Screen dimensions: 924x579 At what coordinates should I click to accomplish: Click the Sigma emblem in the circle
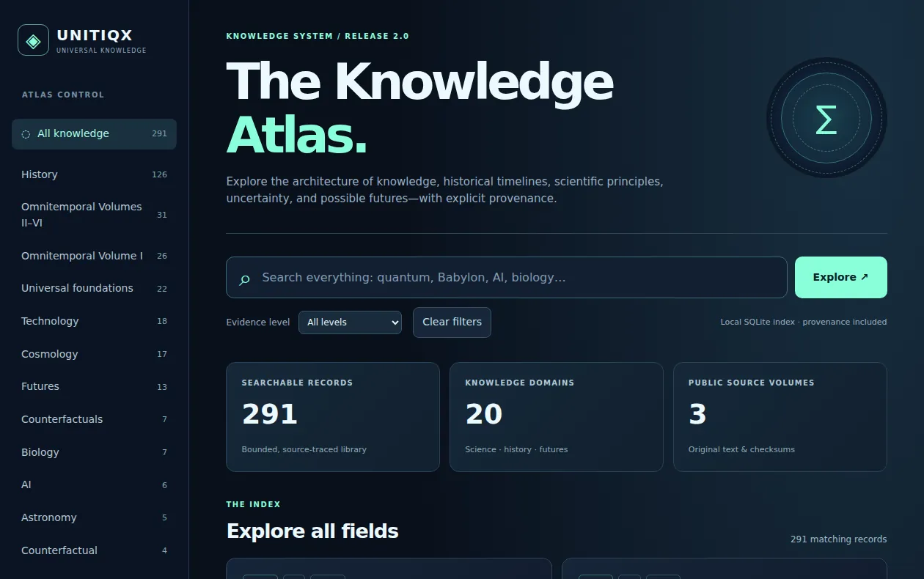826,118
